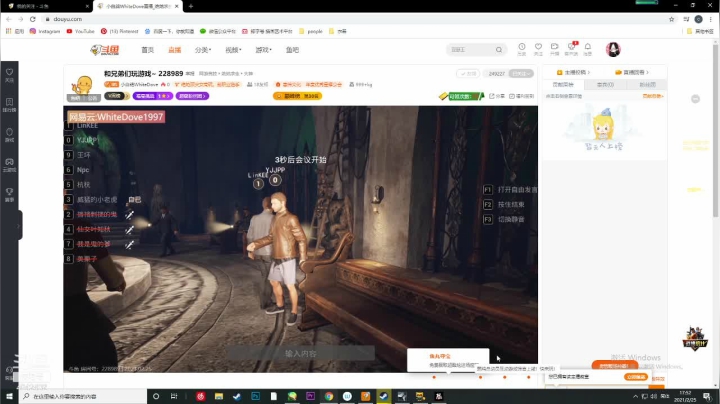Image resolution: width=720 pixels, height=404 pixels.
Task: Open the Instagram bookmark
Action: [x=45, y=31]
